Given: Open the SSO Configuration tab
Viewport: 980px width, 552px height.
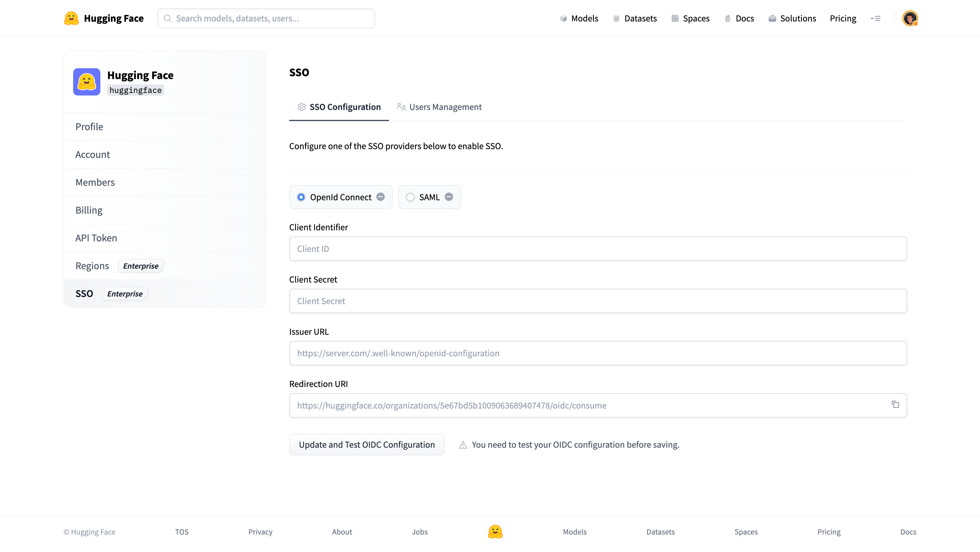Looking at the screenshot, I should (x=339, y=107).
